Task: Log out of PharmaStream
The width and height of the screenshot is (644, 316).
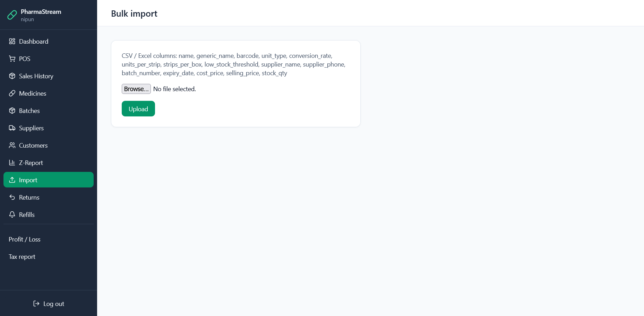Action: 53,304
